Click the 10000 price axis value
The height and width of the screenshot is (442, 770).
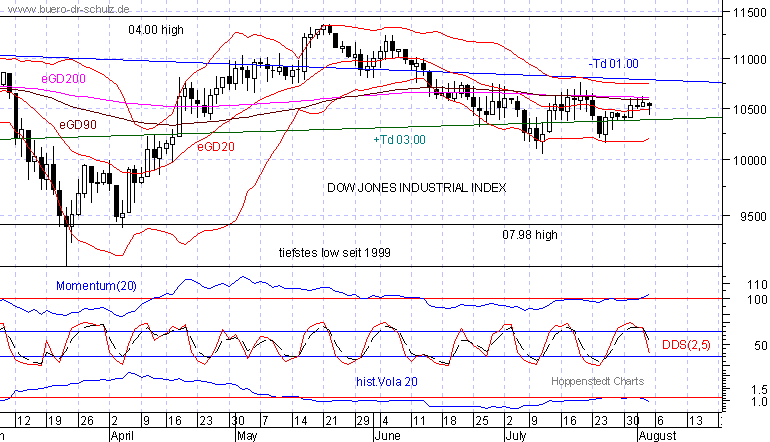(x=749, y=161)
